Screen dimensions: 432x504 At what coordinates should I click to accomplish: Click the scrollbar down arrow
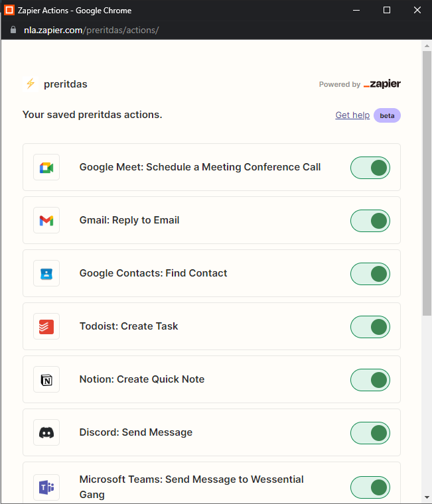pyautogui.click(x=427, y=497)
